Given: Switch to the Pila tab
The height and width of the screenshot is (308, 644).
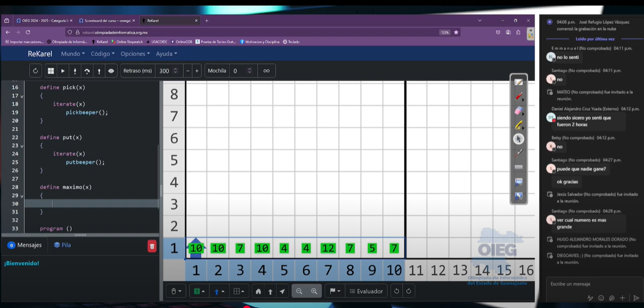Looking at the screenshot, I should 62,245.
